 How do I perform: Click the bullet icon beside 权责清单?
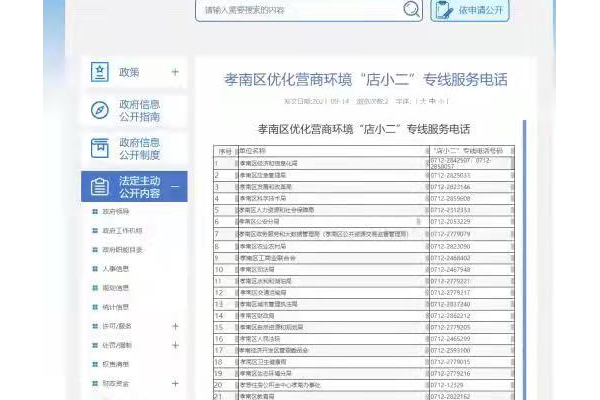pyautogui.click(x=95, y=364)
